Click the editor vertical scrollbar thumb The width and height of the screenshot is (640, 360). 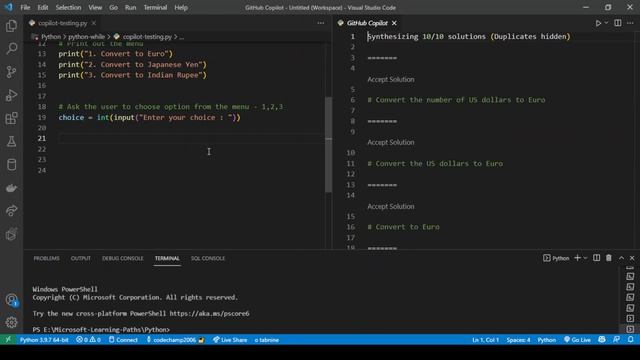point(328,144)
